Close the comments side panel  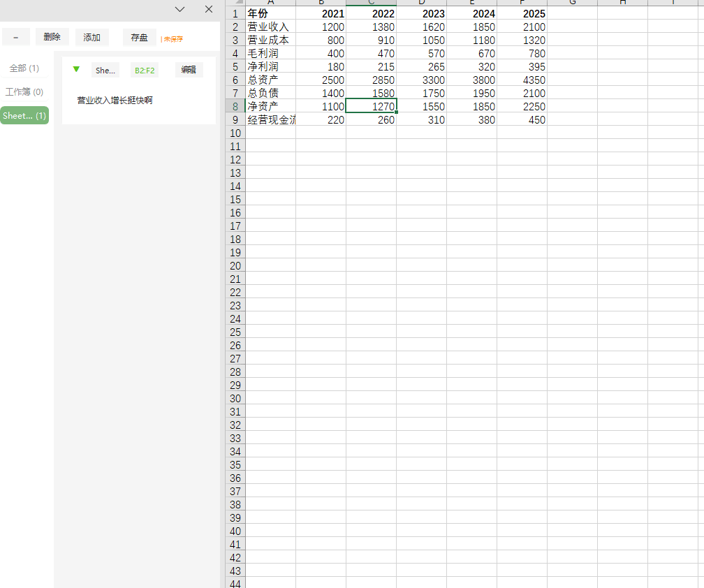209,9
